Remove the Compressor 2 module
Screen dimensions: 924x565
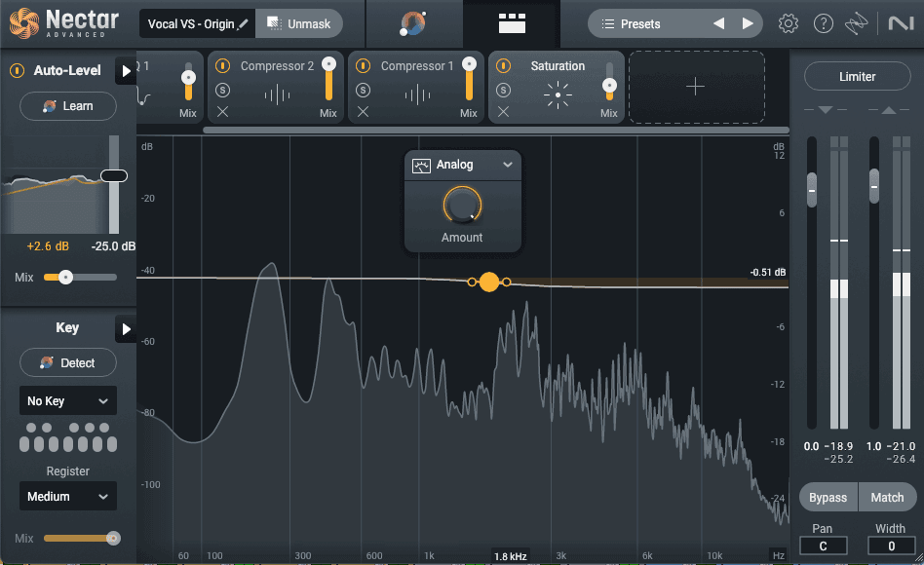click(x=222, y=111)
